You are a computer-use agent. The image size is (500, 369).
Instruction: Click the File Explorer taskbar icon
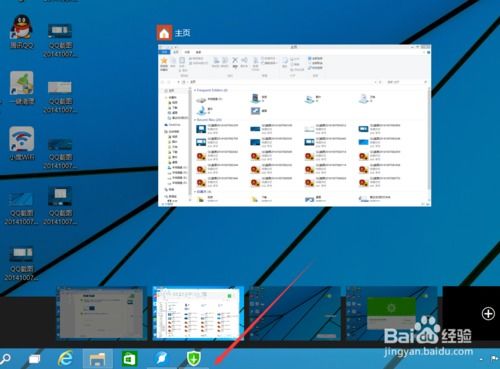tap(98, 359)
